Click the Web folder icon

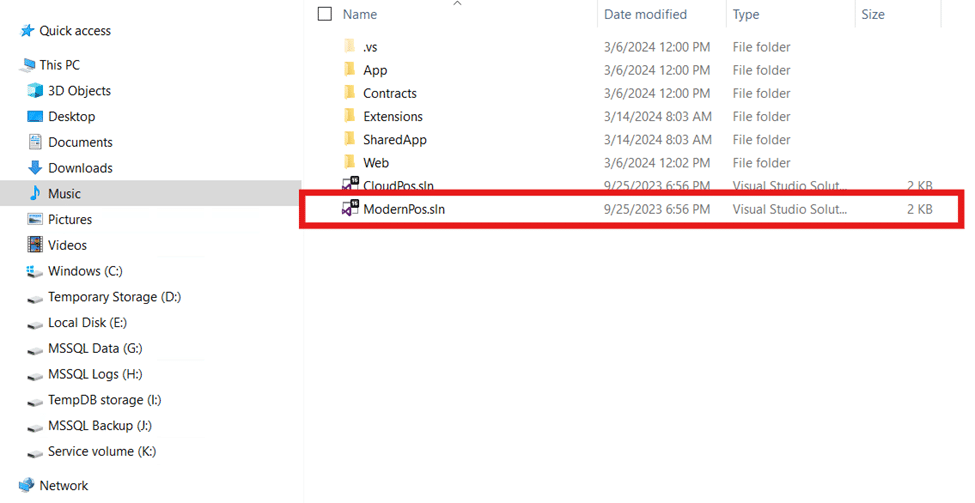click(350, 162)
